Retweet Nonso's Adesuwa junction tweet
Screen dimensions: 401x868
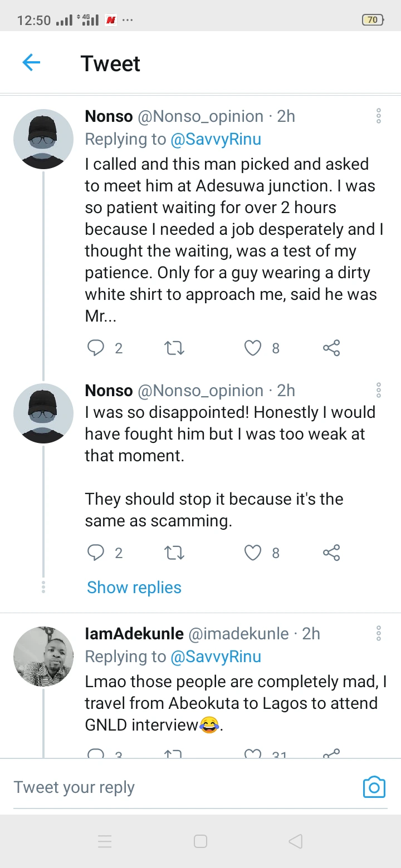click(x=174, y=348)
